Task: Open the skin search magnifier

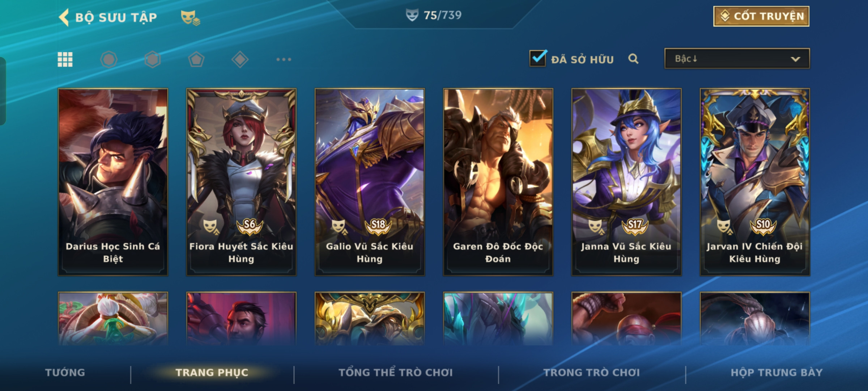Action: click(x=633, y=59)
